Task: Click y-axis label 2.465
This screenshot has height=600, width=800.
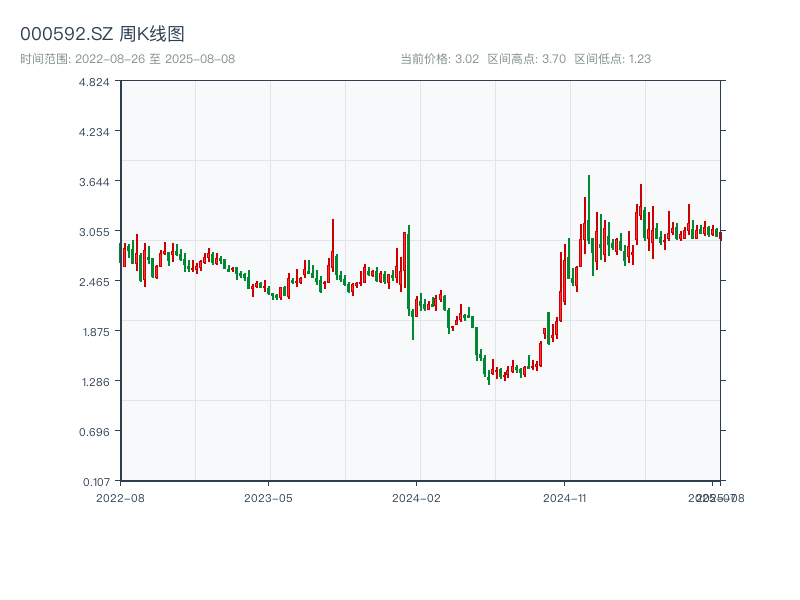Action: pos(94,282)
